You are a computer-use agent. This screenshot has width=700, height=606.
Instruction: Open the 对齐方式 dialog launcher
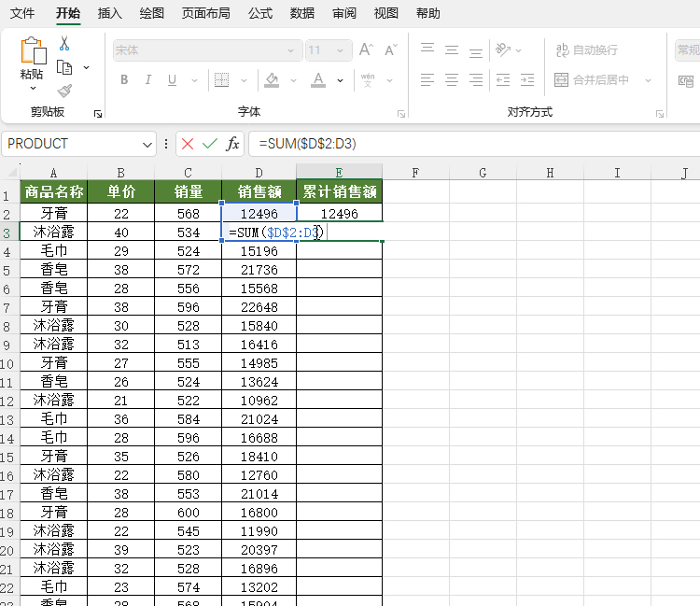(x=659, y=114)
